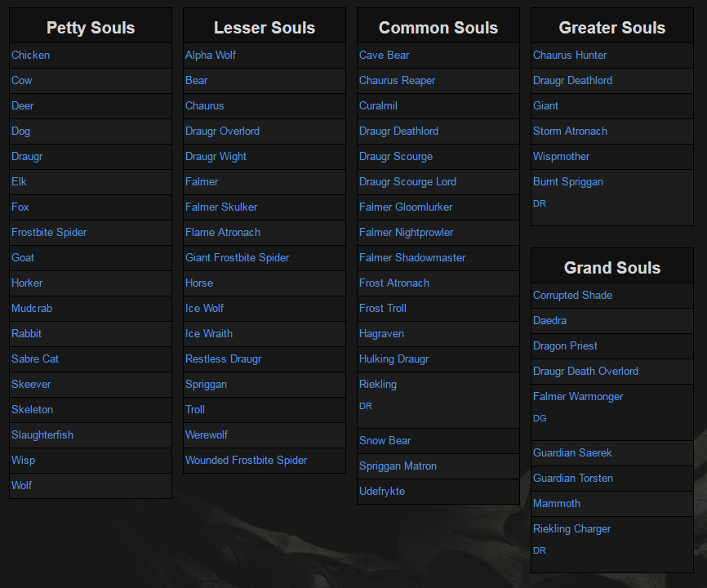Open the Chaurus Hunter link

(x=570, y=56)
